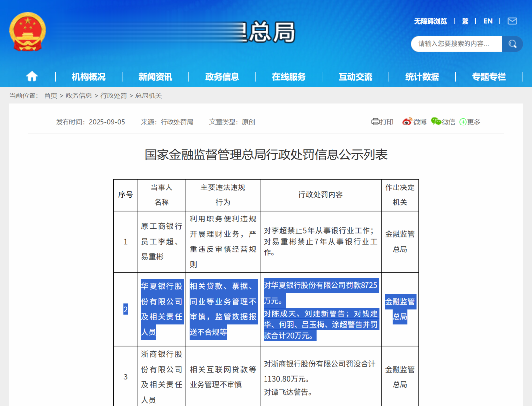Click row number 3 cell
Image resolution: width=532 pixels, height=406 pixels.
click(125, 376)
